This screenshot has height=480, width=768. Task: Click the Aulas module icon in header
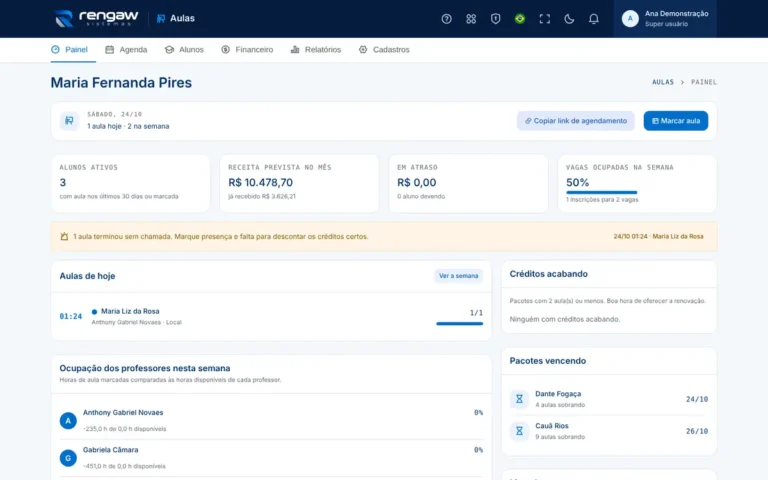(161, 19)
